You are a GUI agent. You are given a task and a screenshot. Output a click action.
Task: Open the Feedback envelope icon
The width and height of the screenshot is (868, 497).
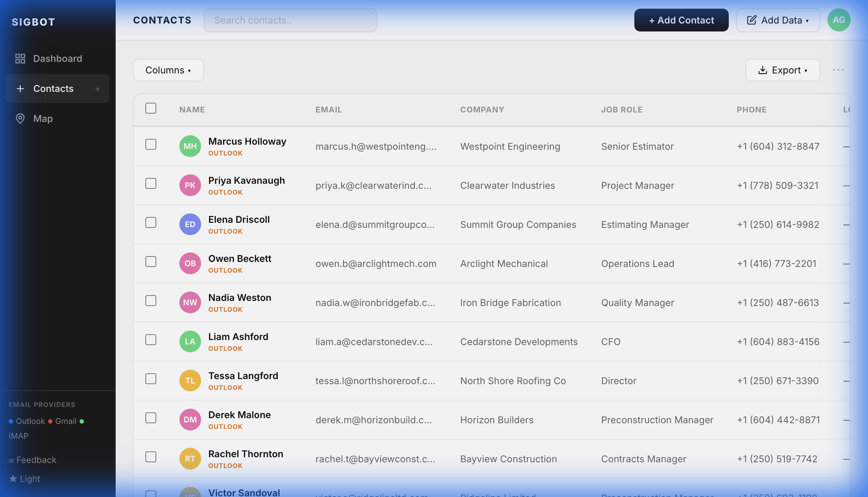tap(11, 460)
